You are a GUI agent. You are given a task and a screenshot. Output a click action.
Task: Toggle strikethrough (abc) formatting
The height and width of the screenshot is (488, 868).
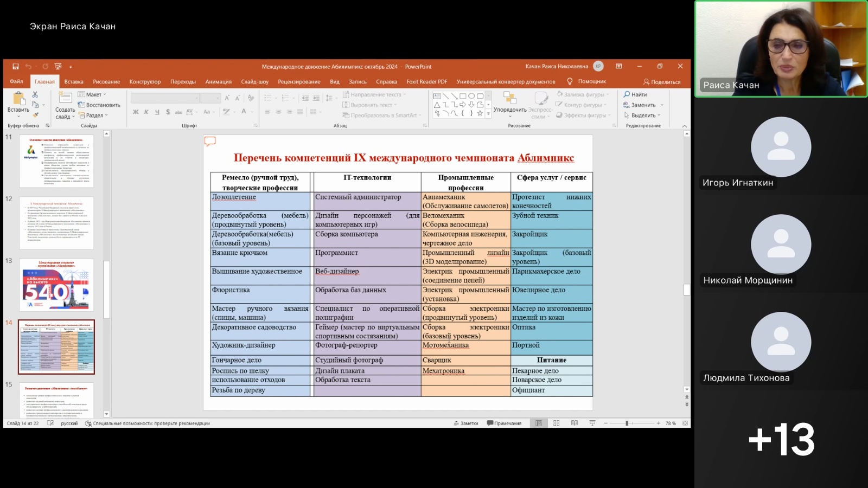coord(178,112)
